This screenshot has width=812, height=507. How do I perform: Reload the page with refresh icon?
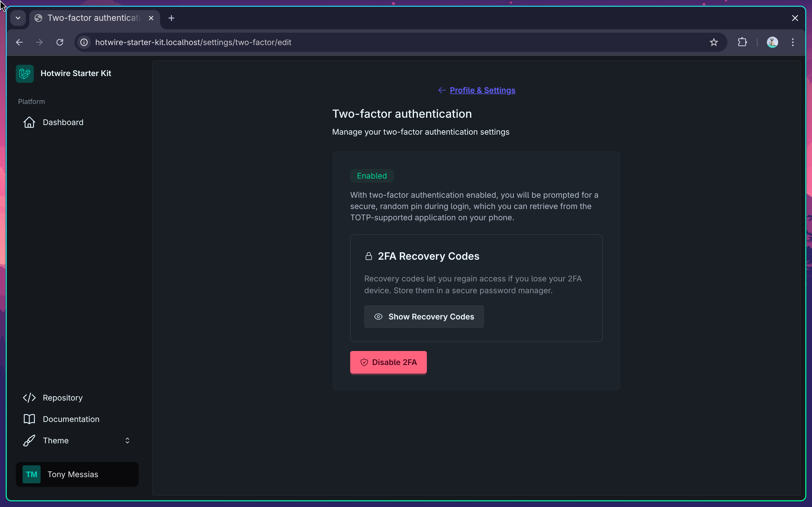(60, 42)
